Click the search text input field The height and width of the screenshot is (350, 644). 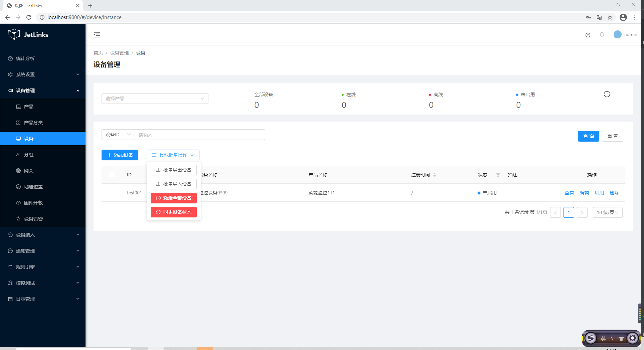[x=200, y=135]
